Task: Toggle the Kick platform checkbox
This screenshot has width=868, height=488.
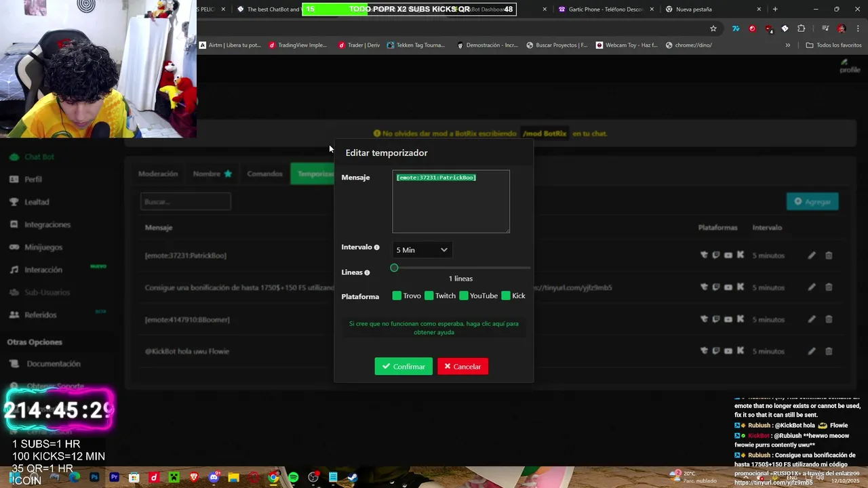Action: [x=506, y=296]
